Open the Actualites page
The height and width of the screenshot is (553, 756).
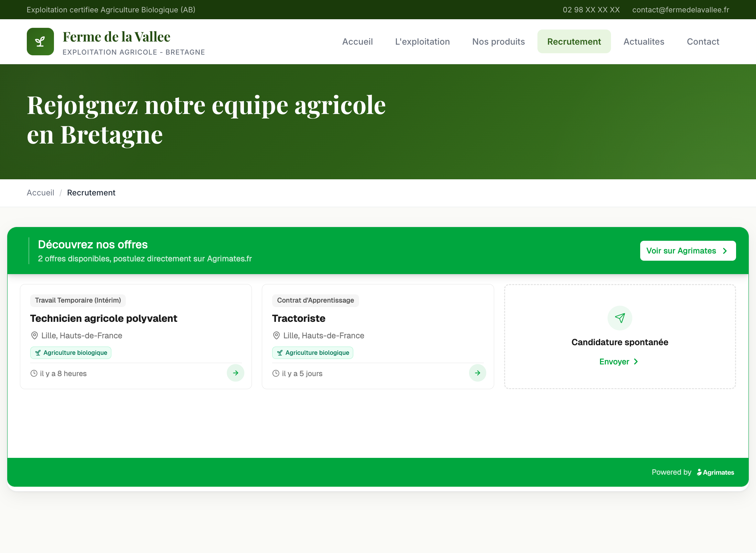pyautogui.click(x=644, y=41)
